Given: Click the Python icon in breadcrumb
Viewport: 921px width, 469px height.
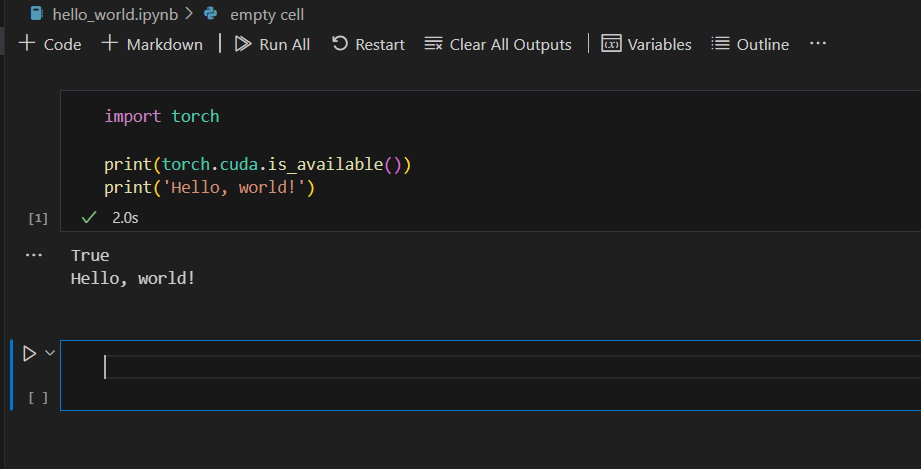Looking at the screenshot, I should 210,14.
